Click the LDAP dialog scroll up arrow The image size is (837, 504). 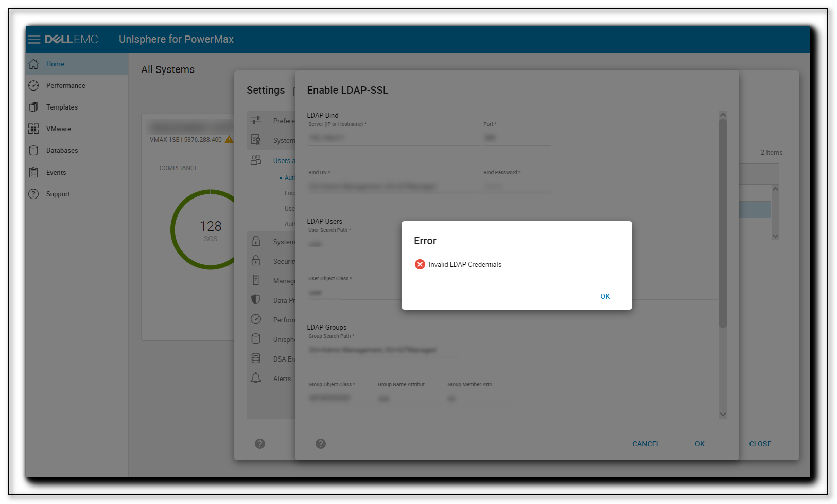point(723,115)
